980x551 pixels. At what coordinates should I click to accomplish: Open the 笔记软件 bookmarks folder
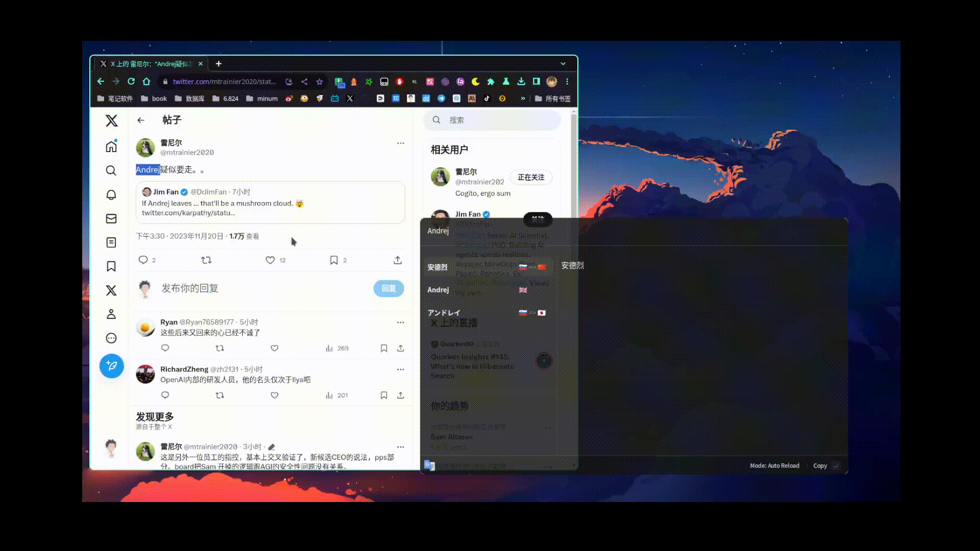tap(115, 98)
